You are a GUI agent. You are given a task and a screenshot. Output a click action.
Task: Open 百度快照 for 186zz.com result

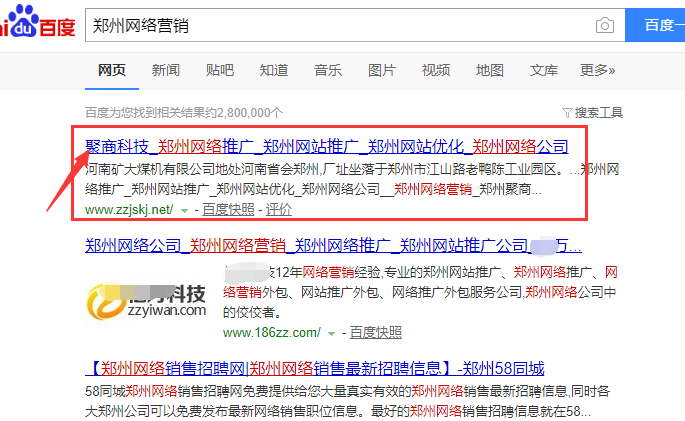pyautogui.click(x=376, y=333)
